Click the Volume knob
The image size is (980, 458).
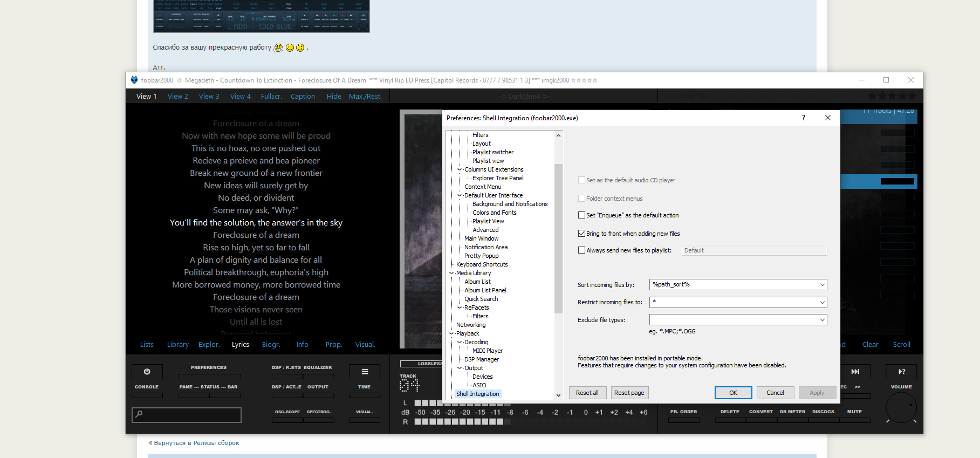(901, 408)
